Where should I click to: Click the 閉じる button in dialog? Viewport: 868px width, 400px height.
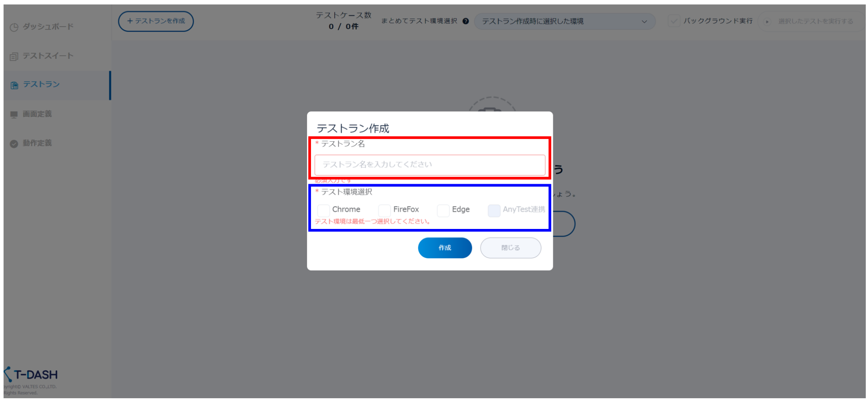click(x=510, y=248)
